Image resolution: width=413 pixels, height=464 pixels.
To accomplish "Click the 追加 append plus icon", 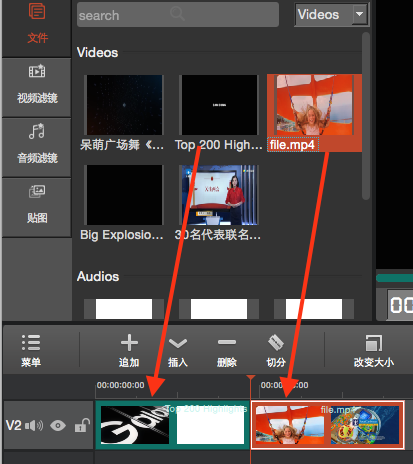I will [129, 343].
